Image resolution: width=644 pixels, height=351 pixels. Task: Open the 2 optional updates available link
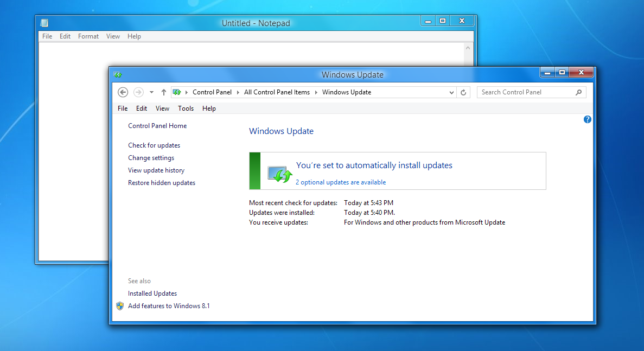(x=341, y=182)
